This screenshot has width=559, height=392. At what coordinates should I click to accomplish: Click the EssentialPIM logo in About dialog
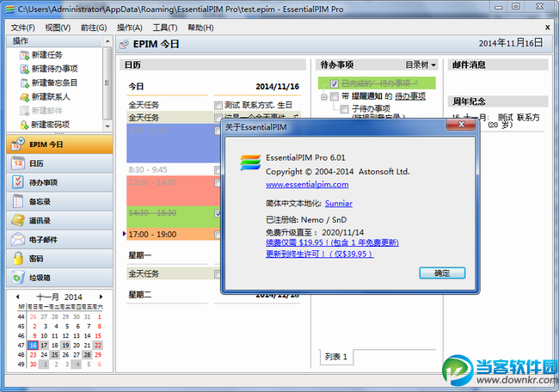pos(250,162)
